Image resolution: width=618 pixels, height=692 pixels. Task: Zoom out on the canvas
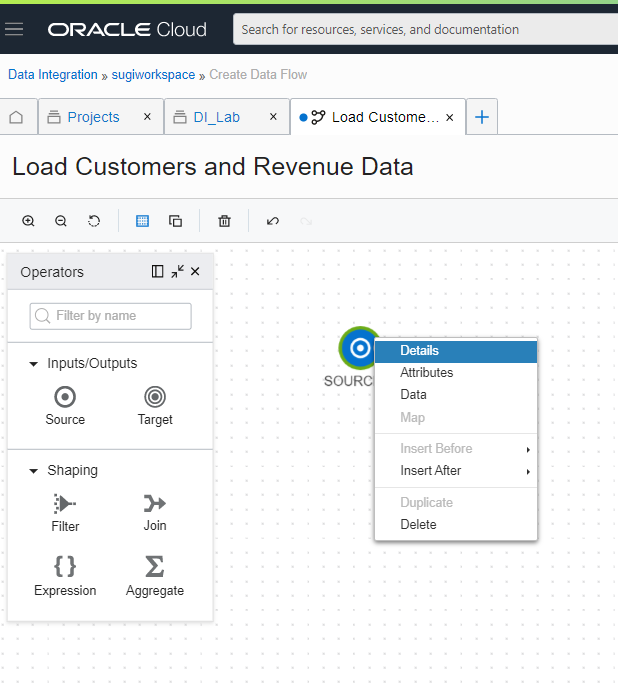coord(61,221)
